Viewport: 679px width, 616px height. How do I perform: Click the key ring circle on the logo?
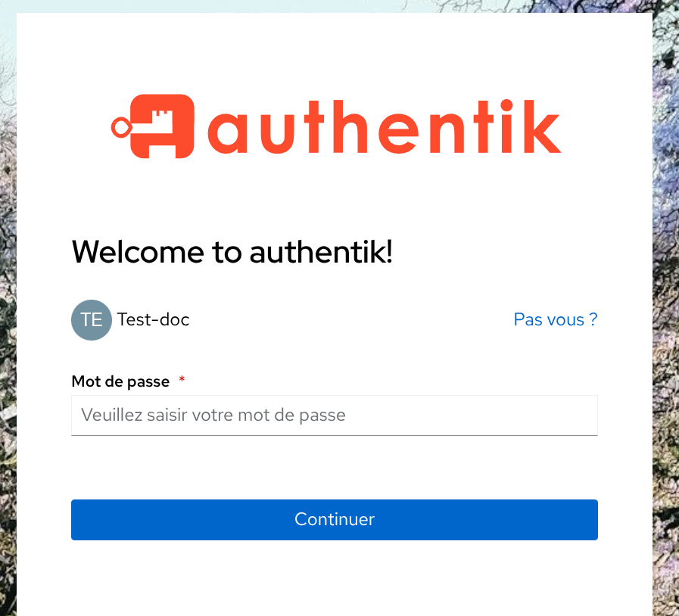[120, 128]
